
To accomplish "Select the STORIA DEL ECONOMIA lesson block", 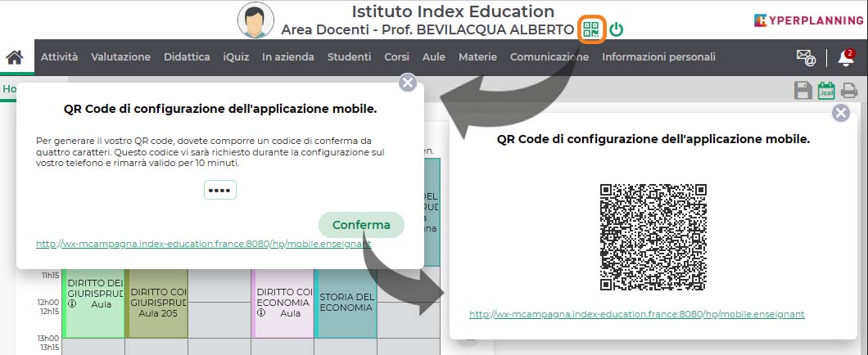I will pyautogui.click(x=346, y=303).
